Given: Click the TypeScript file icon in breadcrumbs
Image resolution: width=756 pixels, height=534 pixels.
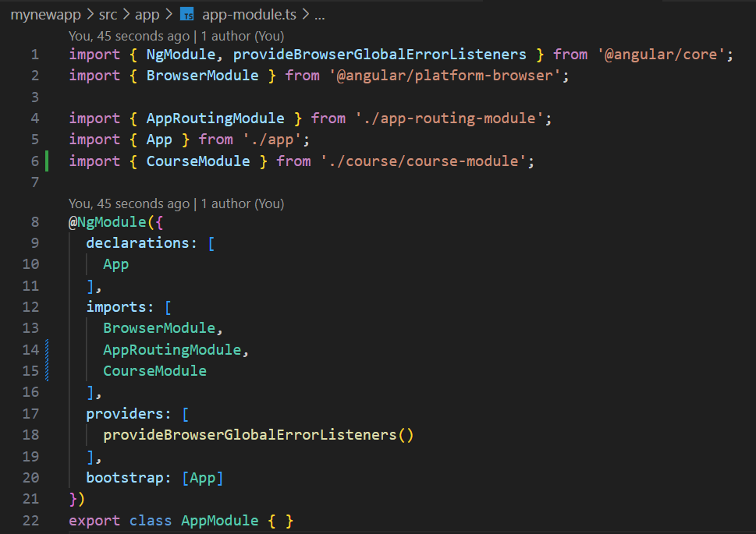Looking at the screenshot, I should [187, 15].
